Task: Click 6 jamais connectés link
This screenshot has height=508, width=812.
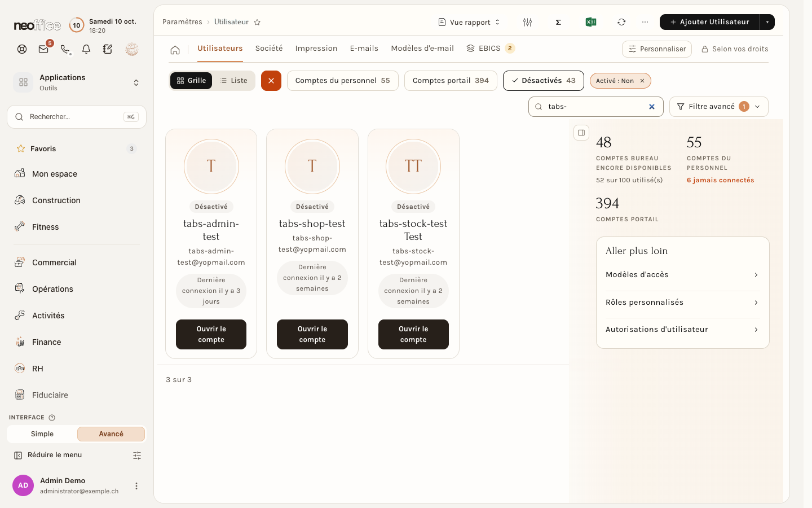Action: point(720,180)
